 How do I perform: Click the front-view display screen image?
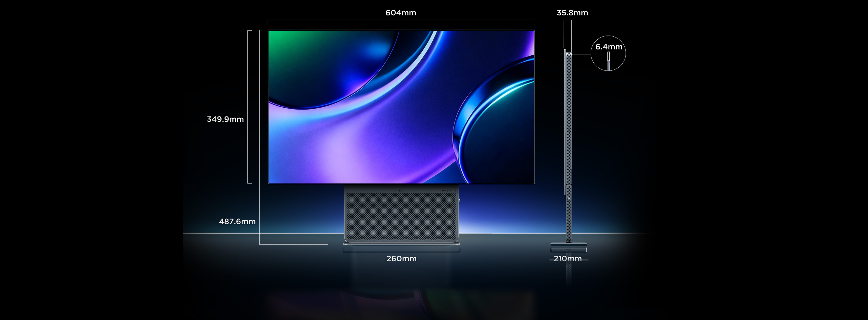401,107
